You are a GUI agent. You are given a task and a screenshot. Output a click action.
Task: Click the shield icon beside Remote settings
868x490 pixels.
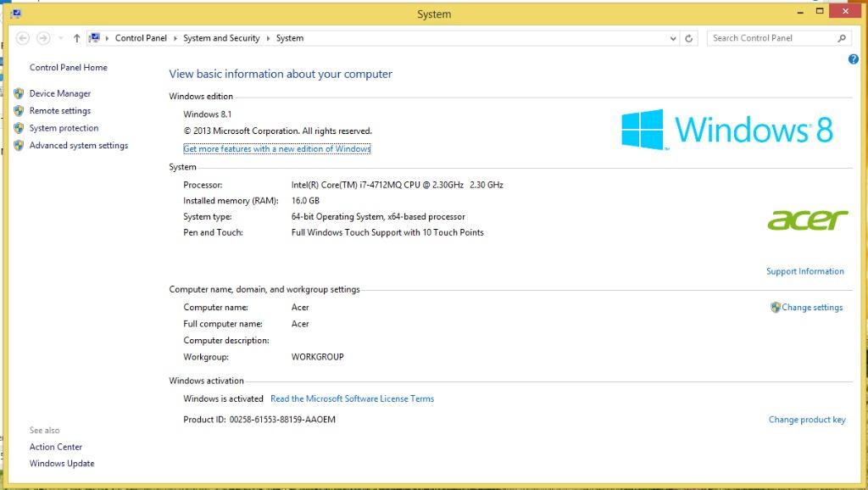(x=19, y=111)
